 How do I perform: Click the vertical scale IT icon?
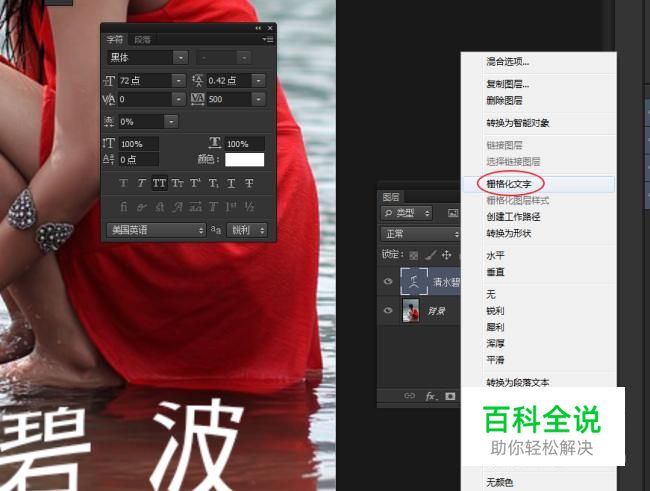pyautogui.click(x=109, y=143)
